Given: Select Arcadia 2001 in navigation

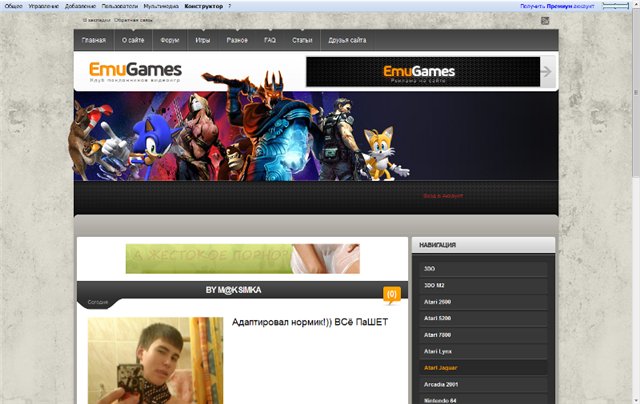Looking at the screenshot, I should pos(483,384).
